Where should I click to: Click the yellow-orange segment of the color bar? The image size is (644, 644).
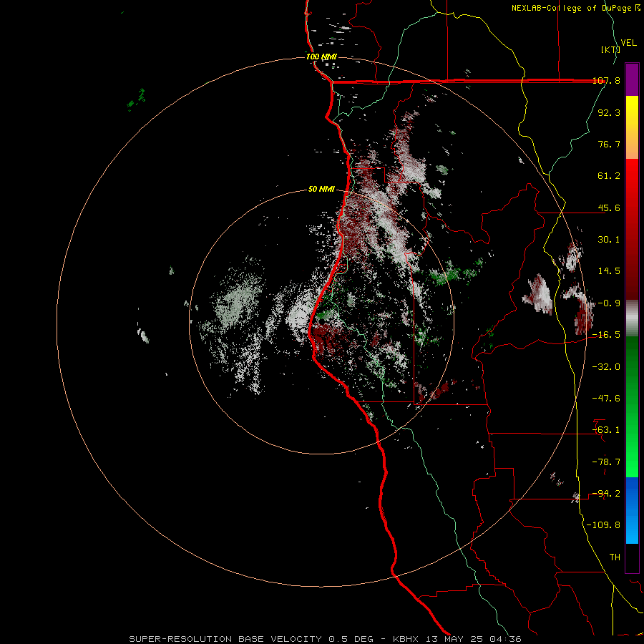coord(632,127)
